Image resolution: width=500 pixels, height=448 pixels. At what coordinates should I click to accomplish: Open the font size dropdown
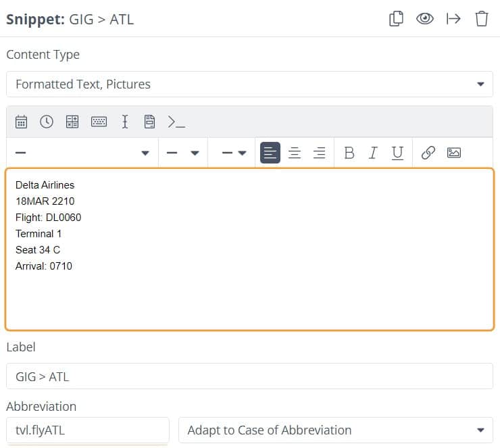pyautogui.click(x=183, y=153)
